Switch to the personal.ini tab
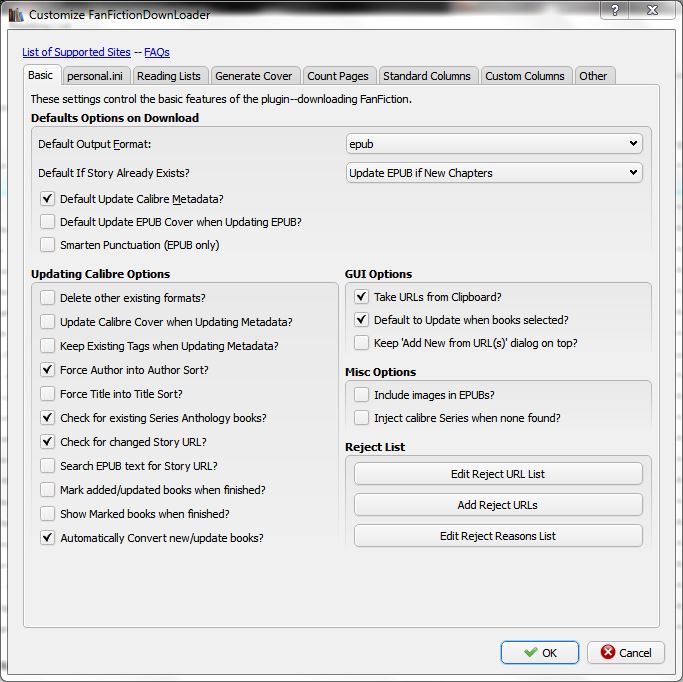 (x=95, y=76)
